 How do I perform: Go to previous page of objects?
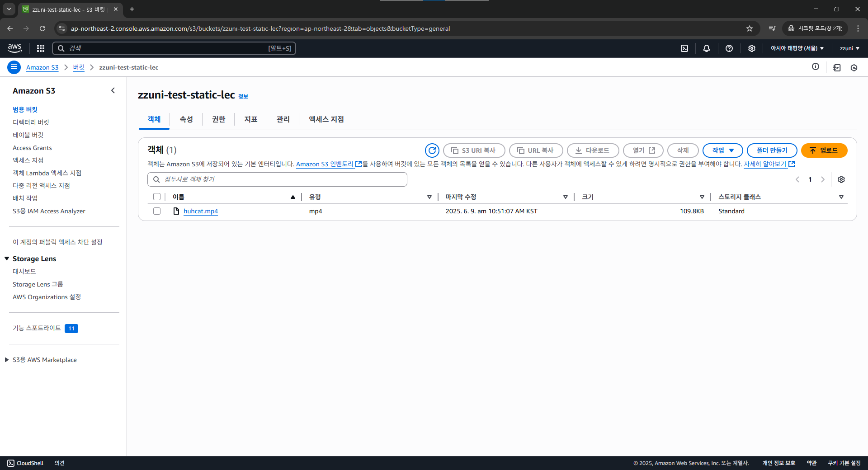point(797,179)
